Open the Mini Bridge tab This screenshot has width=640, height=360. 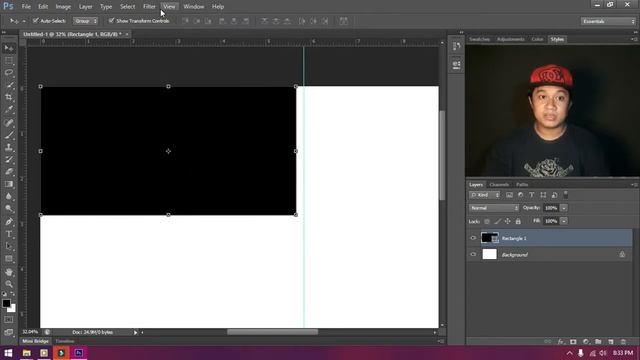tap(36, 341)
